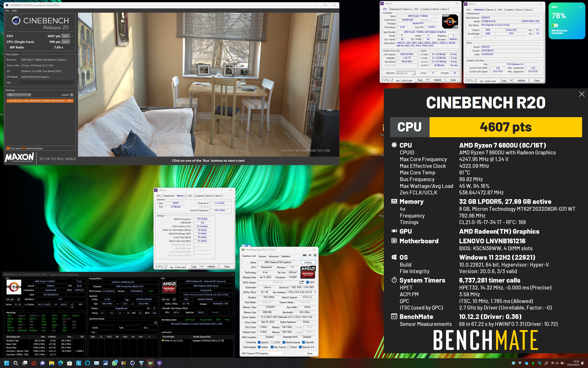Open the GPU #0 dropdown in HWiNFO
The image size is (588, 368).
coord(169,299)
